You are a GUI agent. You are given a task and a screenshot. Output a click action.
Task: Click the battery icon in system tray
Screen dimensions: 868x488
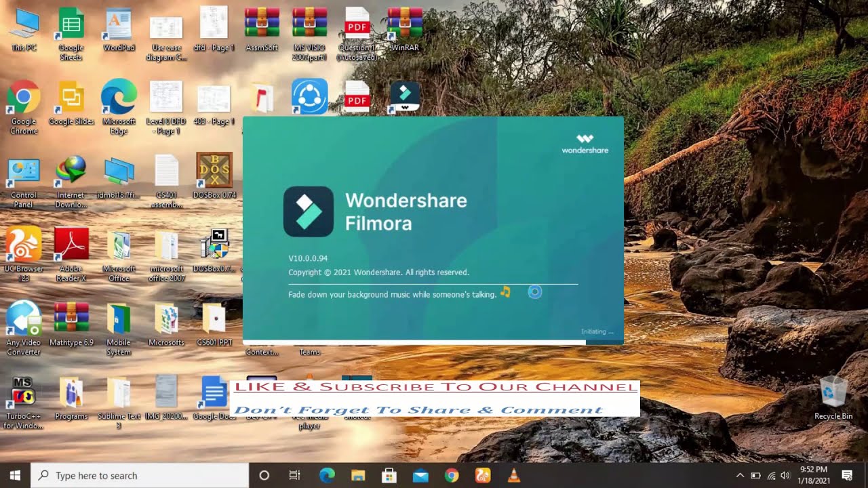pos(755,475)
